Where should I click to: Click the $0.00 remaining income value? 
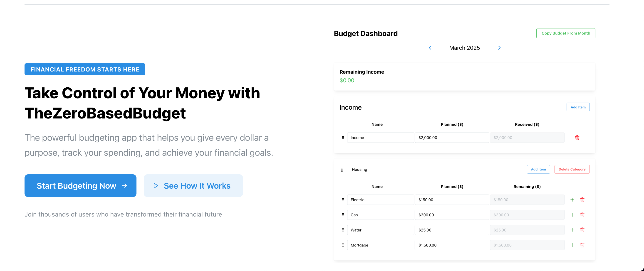[347, 80]
